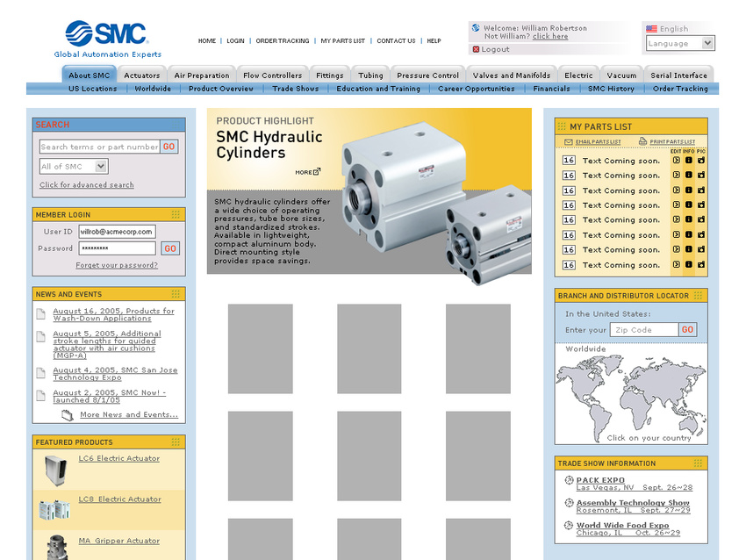
Task: Open the More News and Events link
Action: (129, 414)
